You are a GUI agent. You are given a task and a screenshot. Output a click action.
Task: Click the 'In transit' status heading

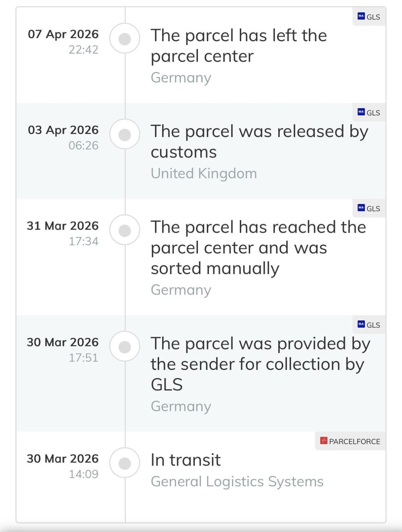tap(186, 460)
